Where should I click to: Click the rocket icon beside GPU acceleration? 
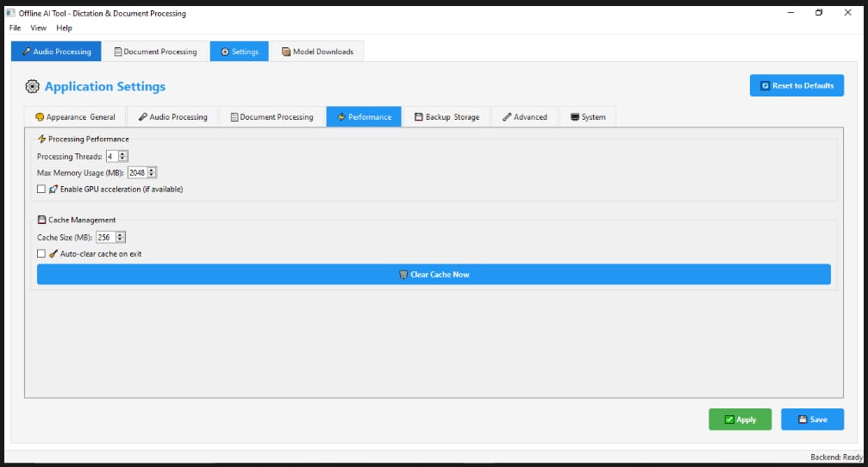pos(53,190)
